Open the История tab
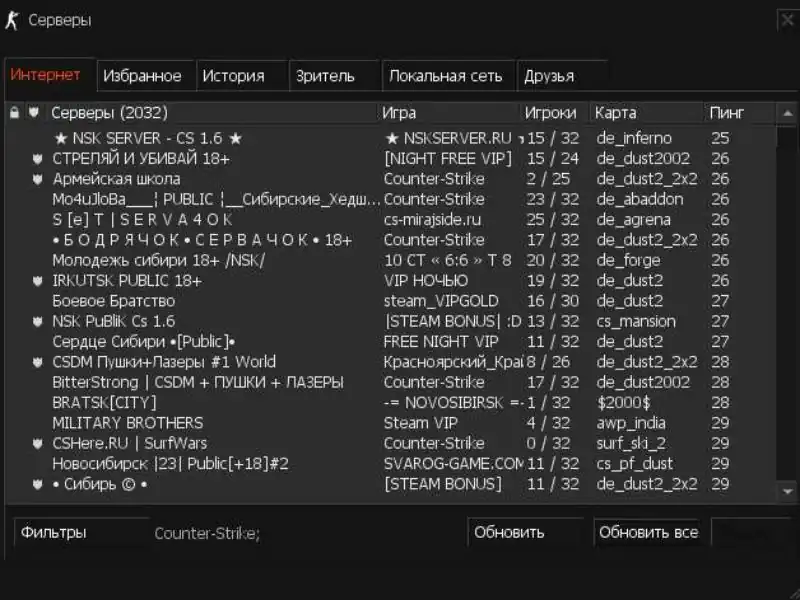800x600 pixels. coord(242,76)
